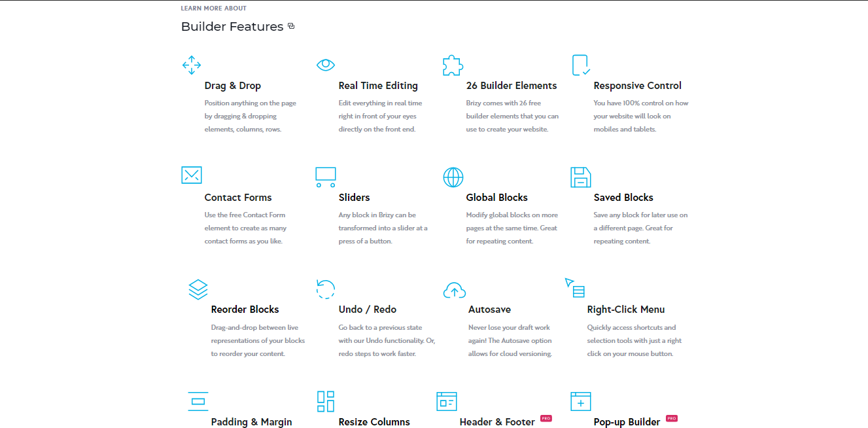Viewport: 868px width, 428px height.
Task: Click the Builder Features heading text
Action: (232, 27)
